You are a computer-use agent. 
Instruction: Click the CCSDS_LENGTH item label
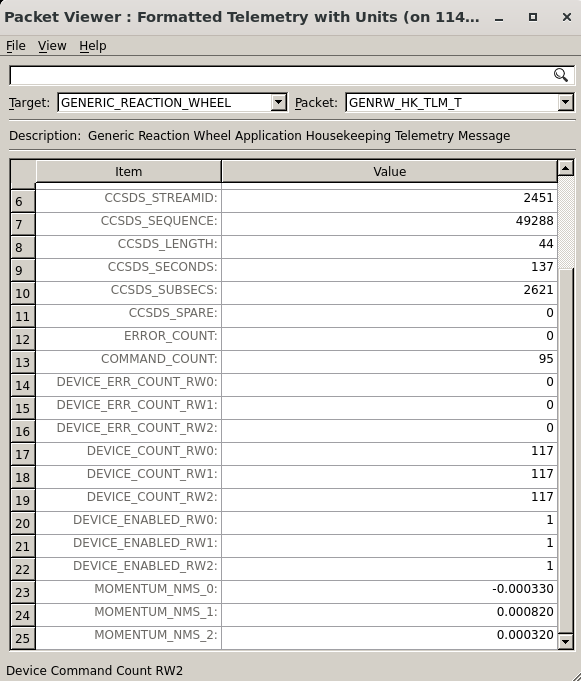pos(168,244)
